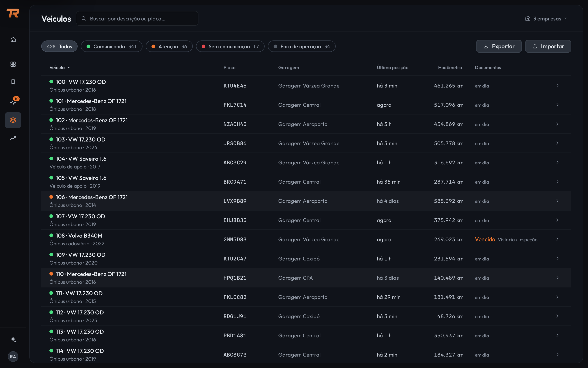Open vehicle "101 · Mercedes-Benz OF 1721"

coord(91,101)
